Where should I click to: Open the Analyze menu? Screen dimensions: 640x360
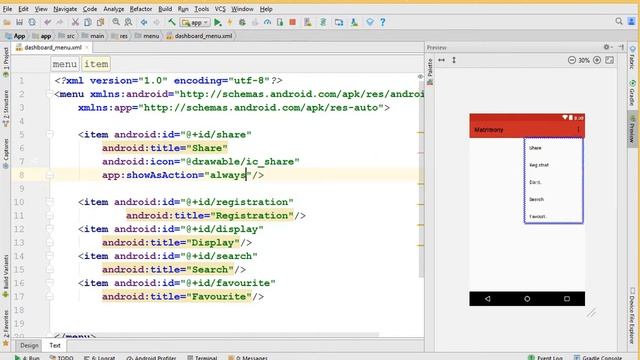[x=113, y=9]
